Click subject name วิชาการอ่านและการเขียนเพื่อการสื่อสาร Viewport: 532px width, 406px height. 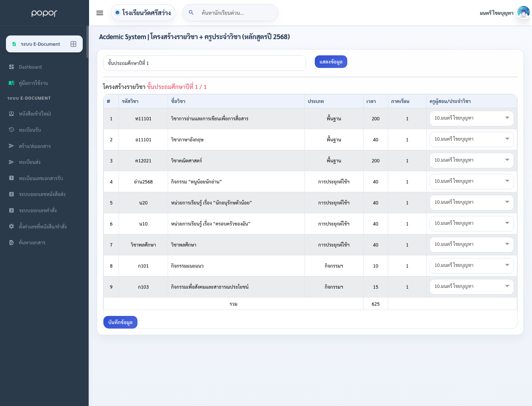click(x=209, y=118)
